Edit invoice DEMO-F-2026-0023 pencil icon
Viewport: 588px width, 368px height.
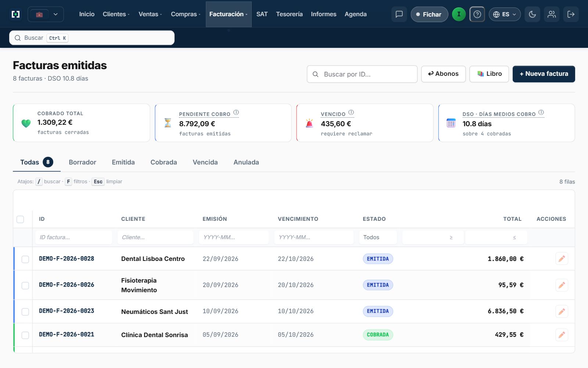(x=562, y=312)
